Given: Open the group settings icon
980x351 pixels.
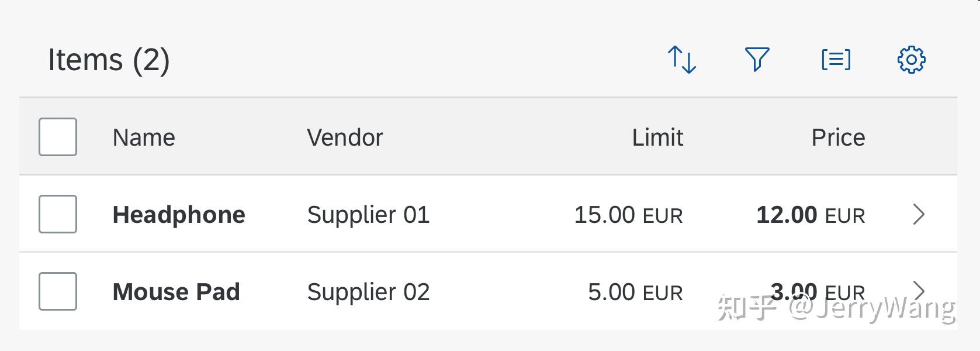Looking at the screenshot, I should coord(836,59).
